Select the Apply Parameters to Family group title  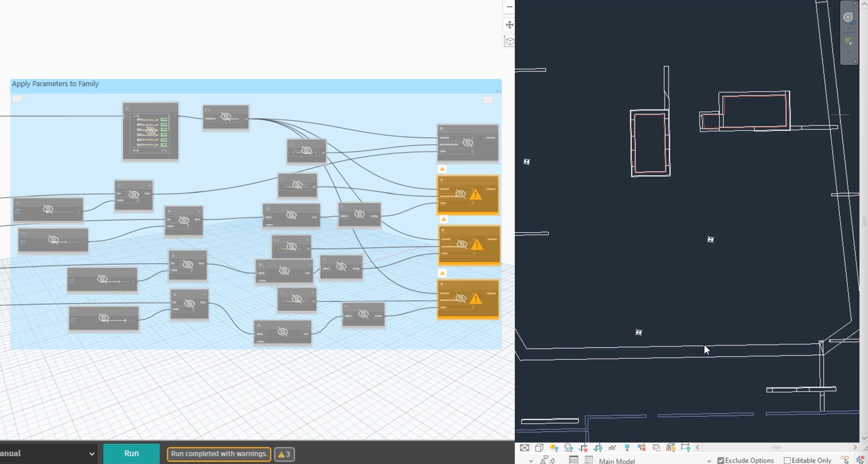coord(55,84)
